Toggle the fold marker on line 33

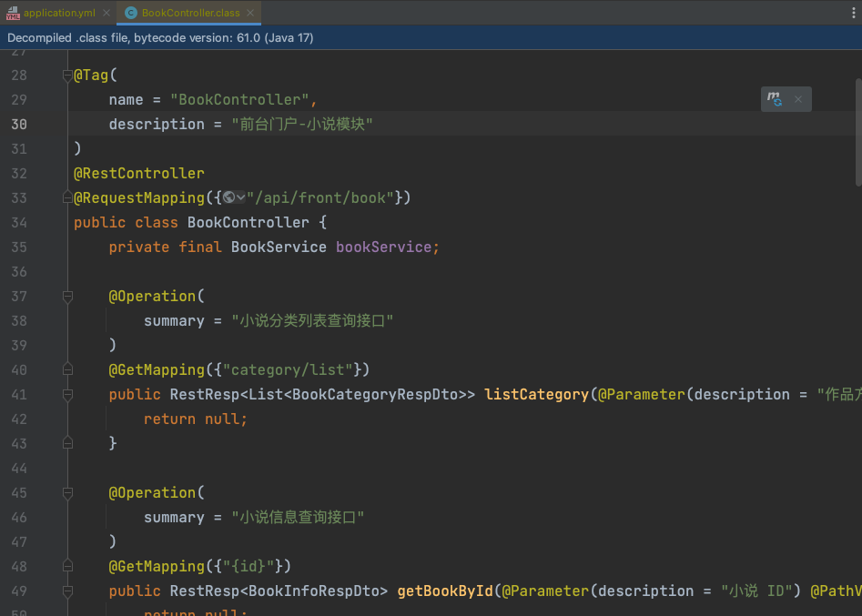(x=67, y=197)
